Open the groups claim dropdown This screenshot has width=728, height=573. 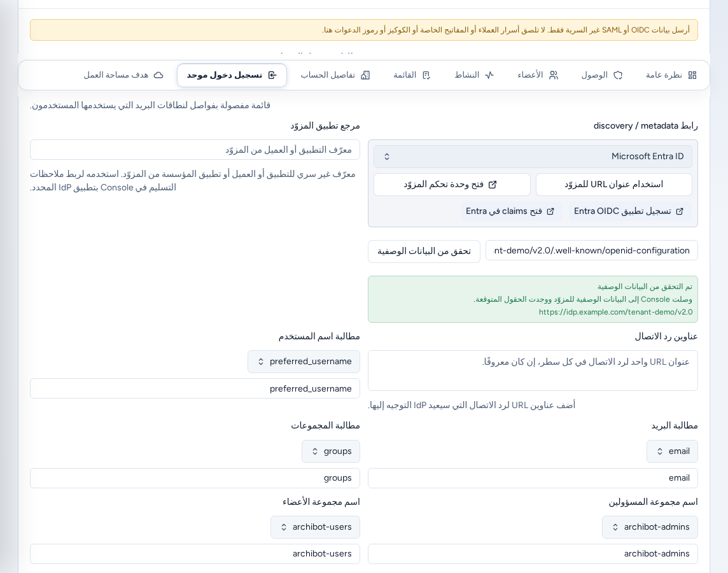click(330, 451)
